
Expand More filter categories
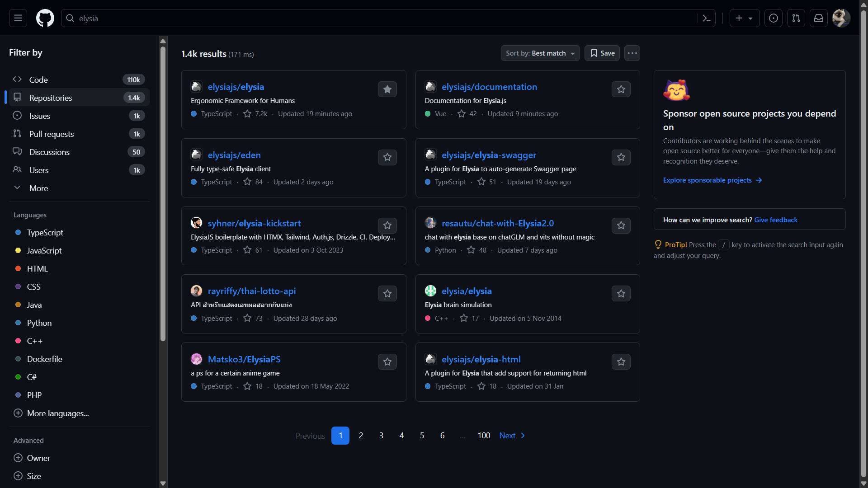(38, 188)
